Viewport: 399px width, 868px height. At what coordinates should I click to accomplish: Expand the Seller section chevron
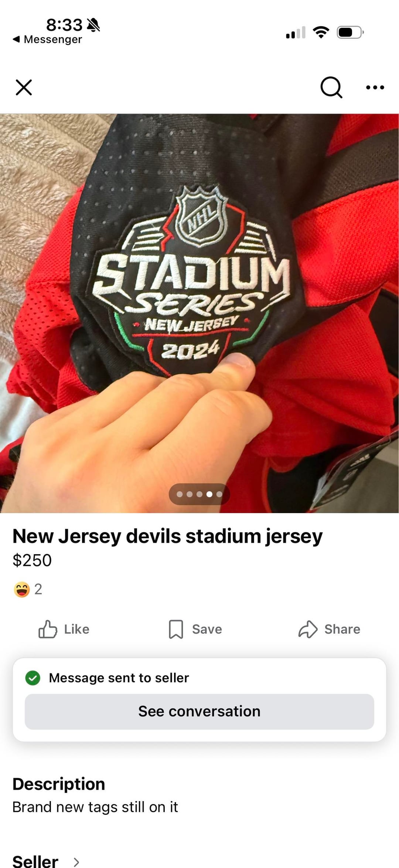[76, 862]
